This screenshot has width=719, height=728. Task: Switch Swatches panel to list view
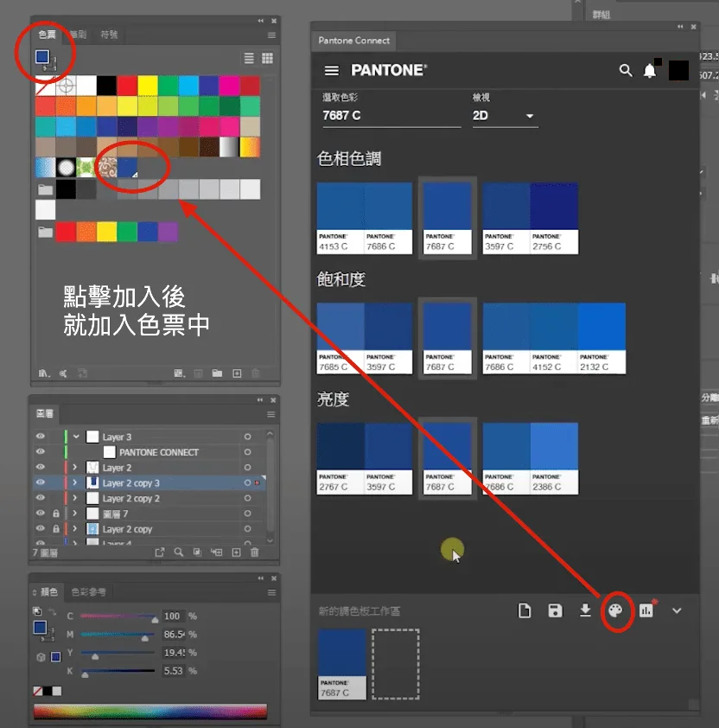click(249, 58)
